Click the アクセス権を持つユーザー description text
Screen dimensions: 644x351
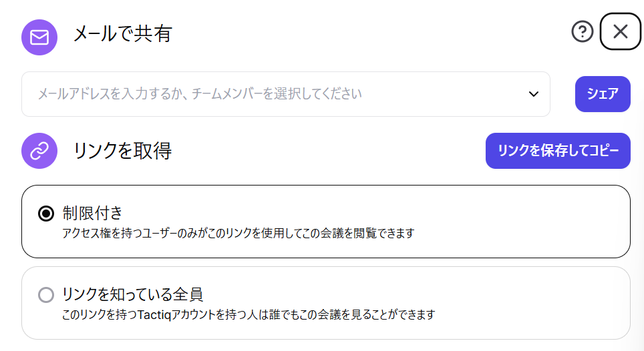(x=238, y=233)
